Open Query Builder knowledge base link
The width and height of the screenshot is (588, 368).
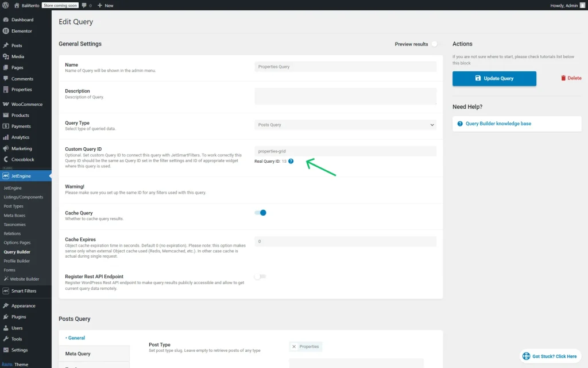tap(498, 124)
